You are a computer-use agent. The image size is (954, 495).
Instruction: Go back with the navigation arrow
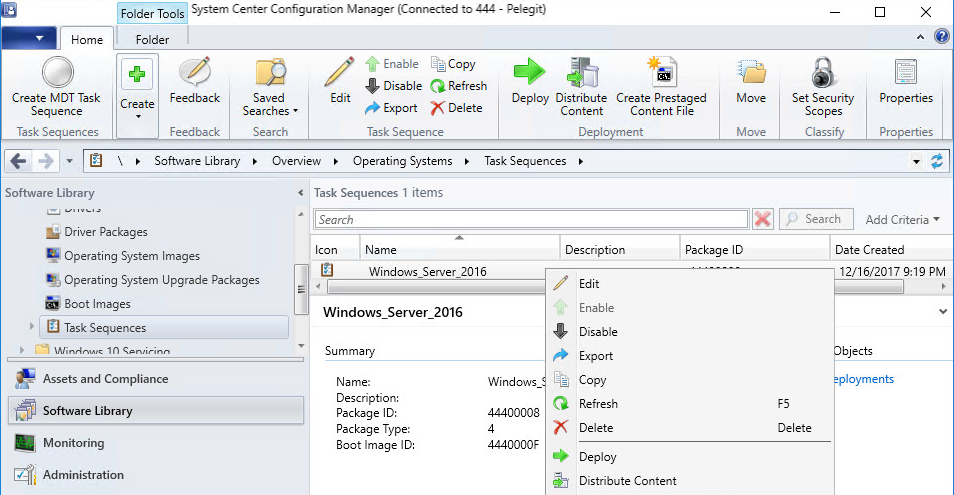pos(18,161)
